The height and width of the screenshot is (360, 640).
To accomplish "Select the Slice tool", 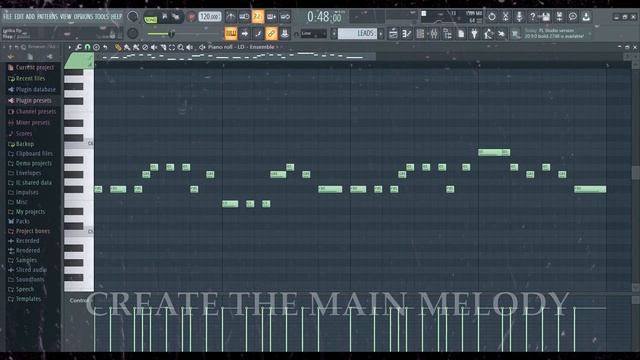I will [x=163, y=47].
